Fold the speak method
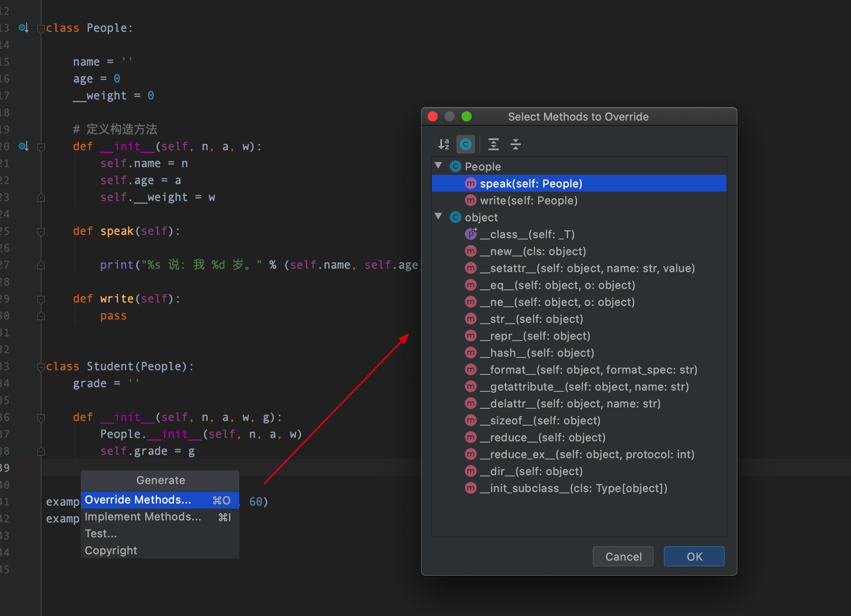 point(41,232)
